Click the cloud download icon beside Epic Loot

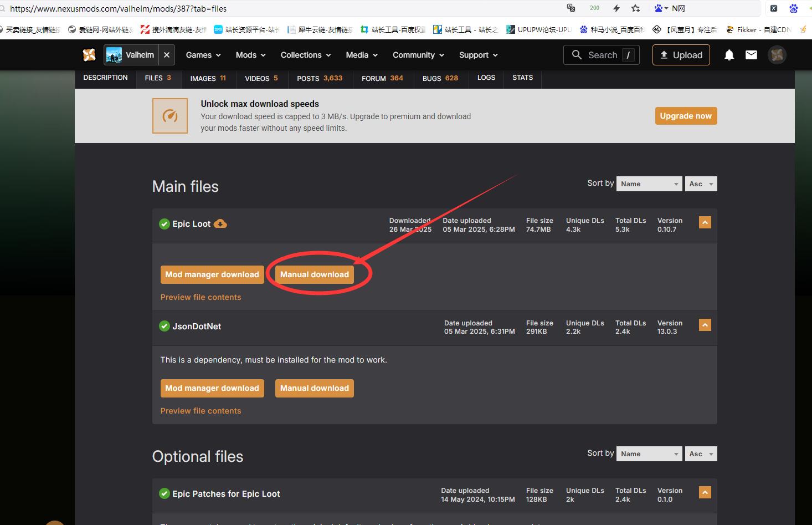click(x=220, y=224)
